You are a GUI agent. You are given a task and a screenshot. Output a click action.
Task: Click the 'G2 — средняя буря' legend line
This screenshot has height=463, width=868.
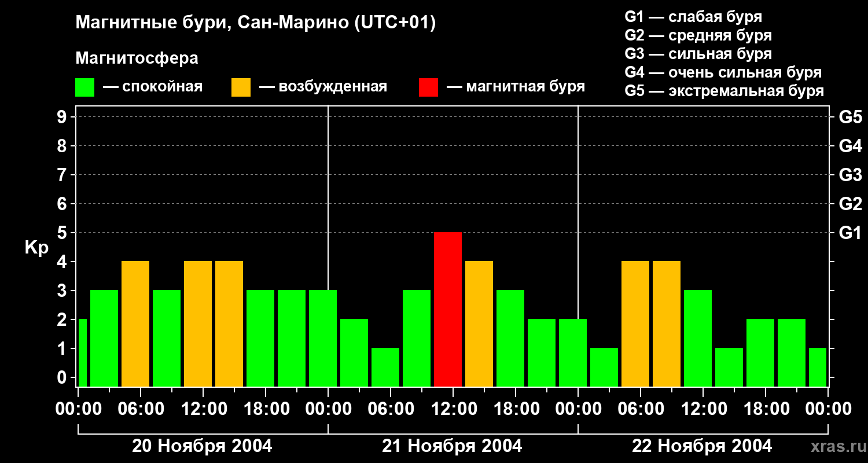pos(698,35)
